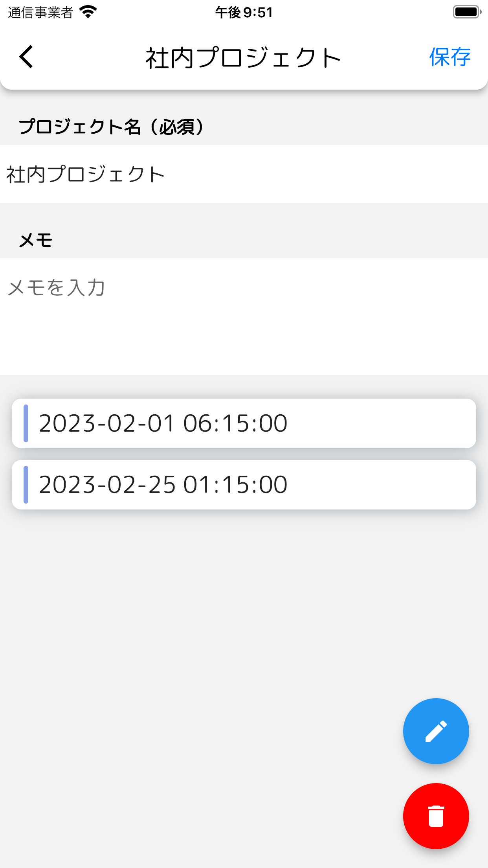
Task: Open the 2023-02-25 01:15:00 entry
Action: point(244,485)
